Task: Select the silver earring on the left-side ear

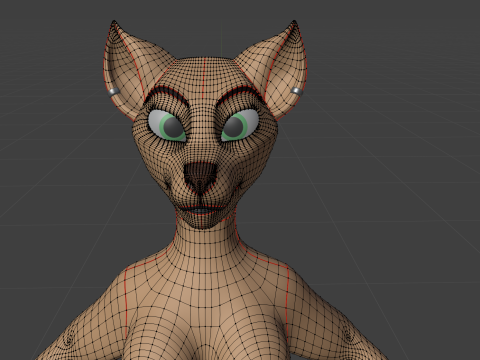Action: [113, 92]
